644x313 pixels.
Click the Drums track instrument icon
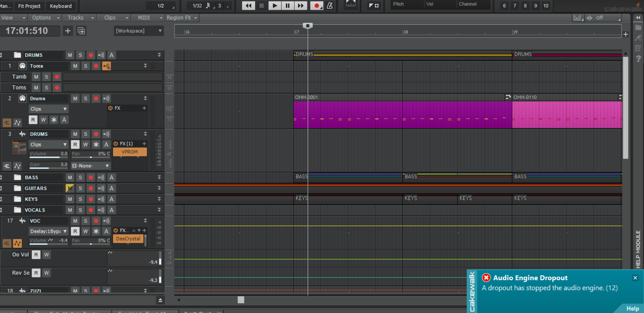pos(23,99)
